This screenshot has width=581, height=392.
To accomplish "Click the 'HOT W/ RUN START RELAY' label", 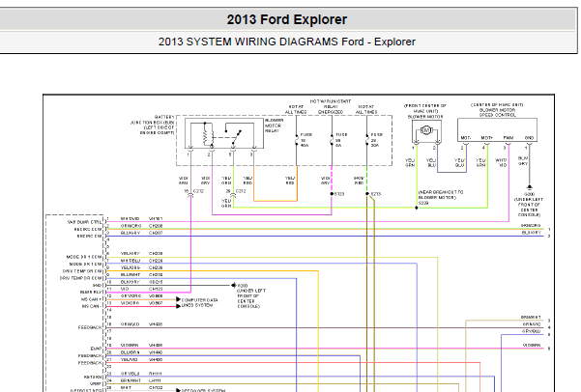I will click(331, 106).
